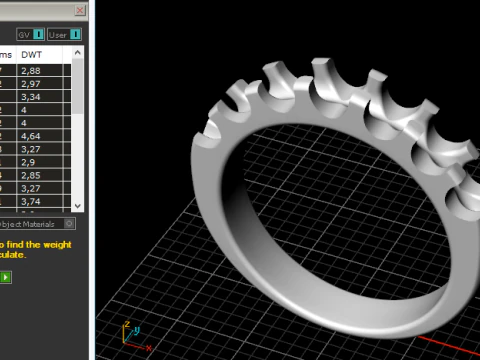Select the 2,97 DWT cell
Viewport: 480px width, 360px height.
40,84
